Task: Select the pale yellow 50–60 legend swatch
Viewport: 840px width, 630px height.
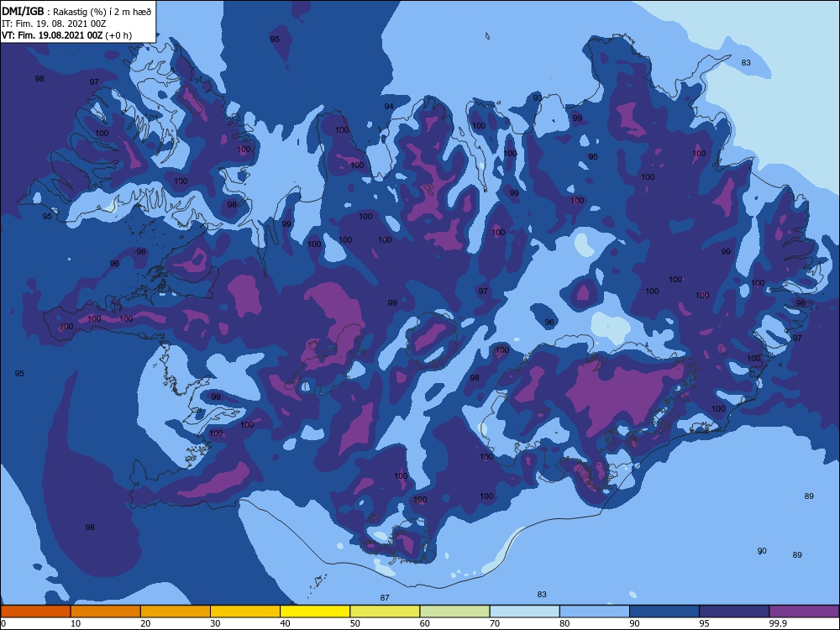Action: 385,612
